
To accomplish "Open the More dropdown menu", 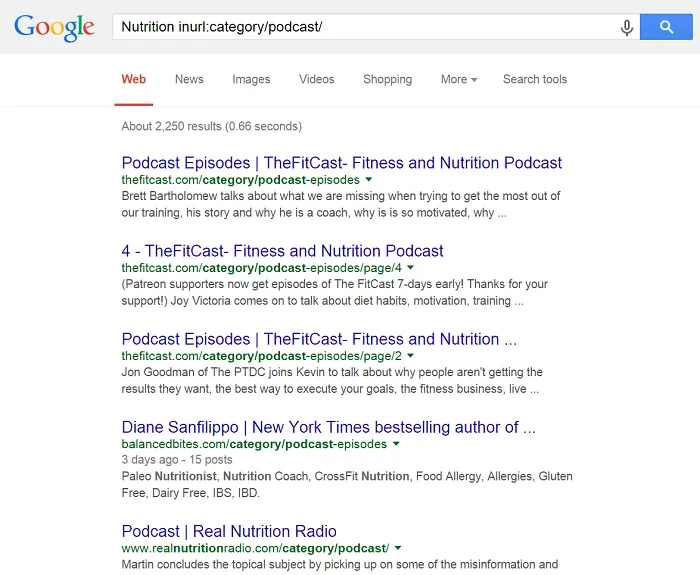I will pos(459,79).
